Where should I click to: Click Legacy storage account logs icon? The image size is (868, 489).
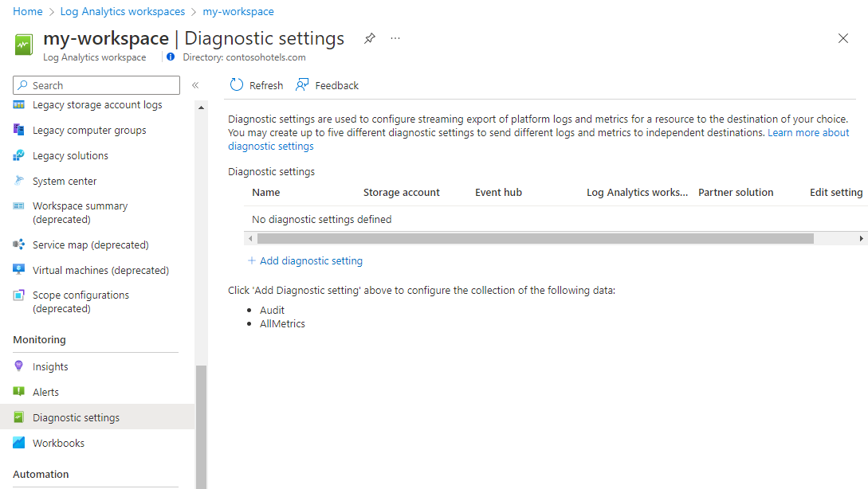click(19, 104)
